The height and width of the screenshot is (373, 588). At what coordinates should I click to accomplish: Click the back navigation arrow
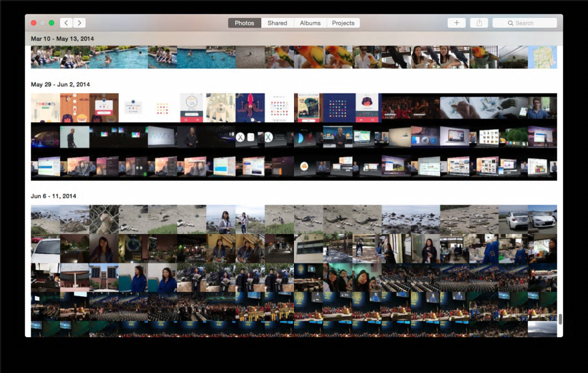click(x=66, y=23)
